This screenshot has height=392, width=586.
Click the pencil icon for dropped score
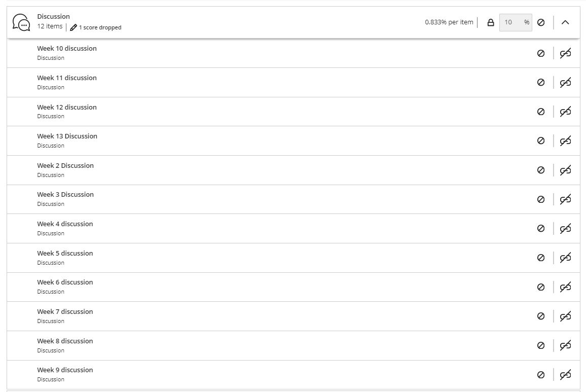pos(74,27)
